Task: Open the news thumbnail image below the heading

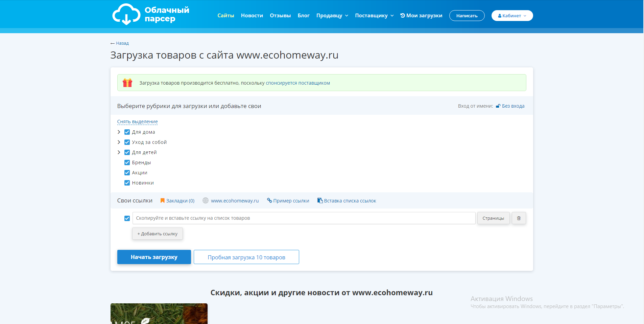Action: click(x=159, y=314)
